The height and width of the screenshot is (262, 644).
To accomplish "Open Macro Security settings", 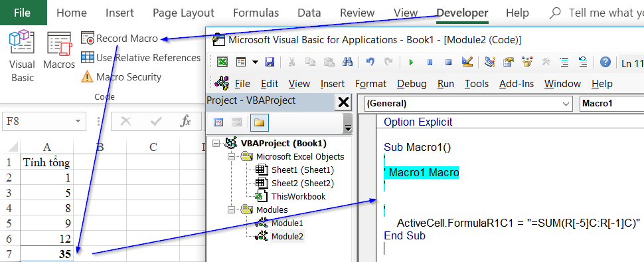I will 121,76.
